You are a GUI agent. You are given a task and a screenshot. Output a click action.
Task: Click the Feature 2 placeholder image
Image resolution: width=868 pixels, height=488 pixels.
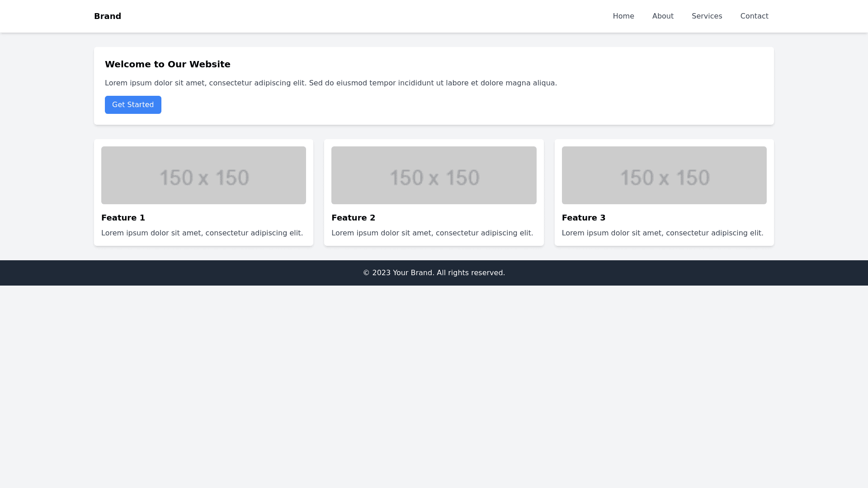click(x=434, y=175)
